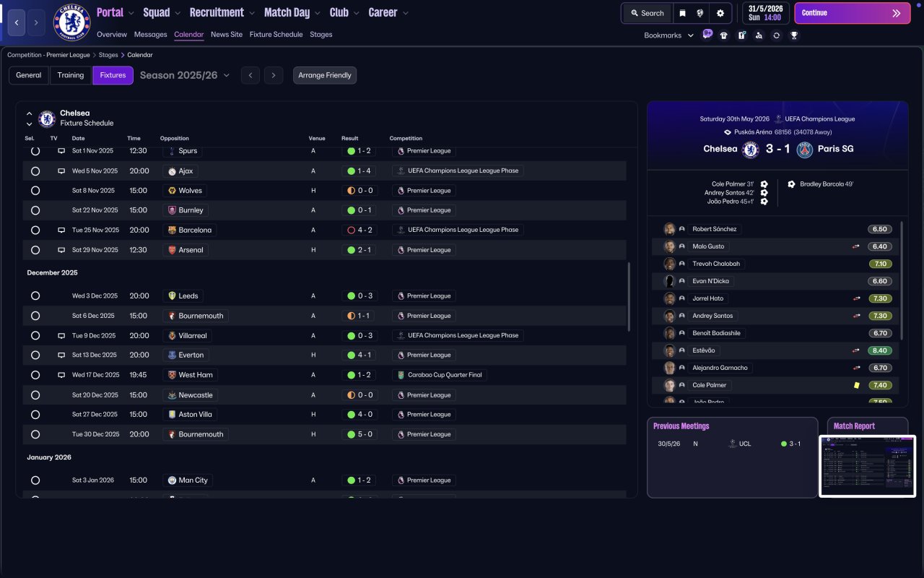Open the Stages sub-tab
This screenshot has width=924, height=578.
click(321, 35)
